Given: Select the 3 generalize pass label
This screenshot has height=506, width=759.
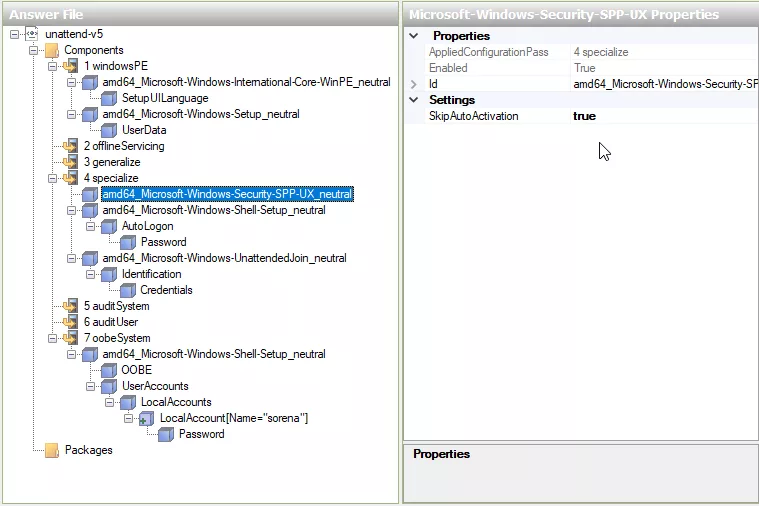Looking at the screenshot, I should click(x=112, y=162).
